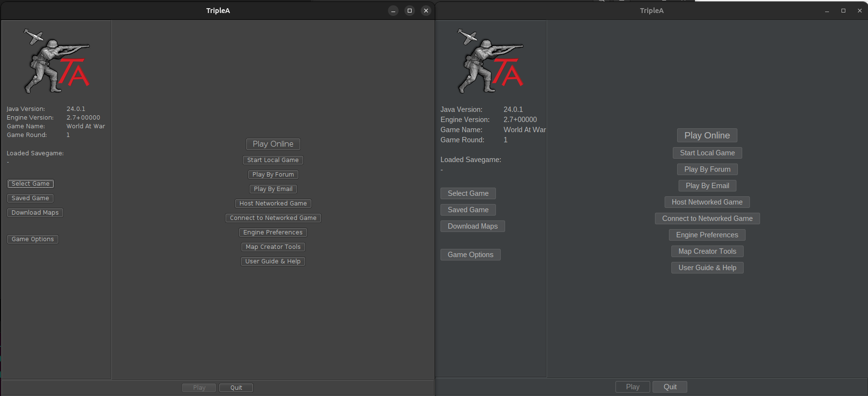Viewport: 868px width, 396px height.
Task: Start Local Game in left TripleA window
Action: pyautogui.click(x=273, y=160)
